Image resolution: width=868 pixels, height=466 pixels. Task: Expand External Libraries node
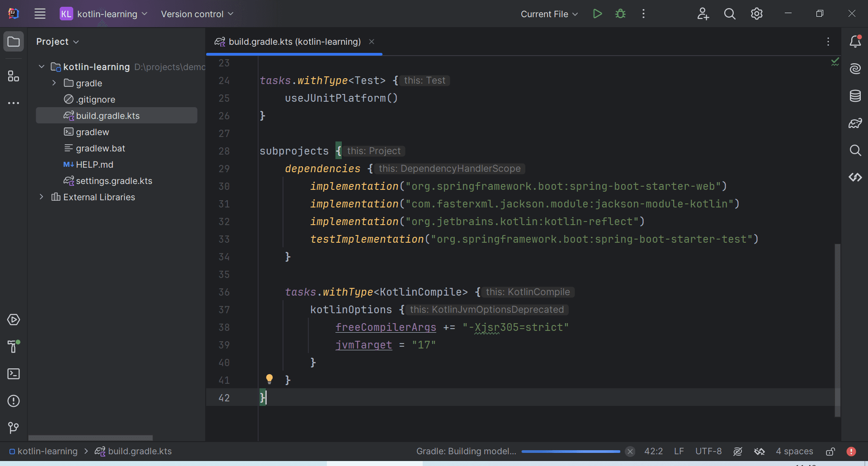pyautogui.click(x=42, y=197)
